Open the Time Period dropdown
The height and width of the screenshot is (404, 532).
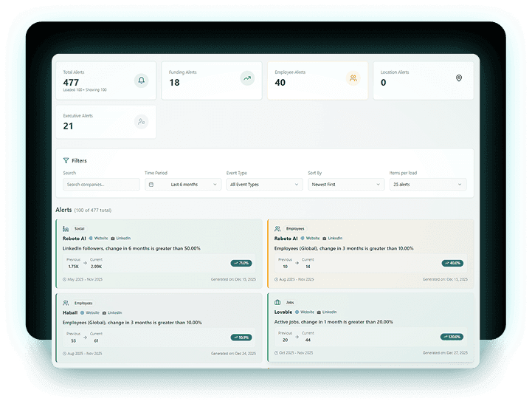[182, 185]
